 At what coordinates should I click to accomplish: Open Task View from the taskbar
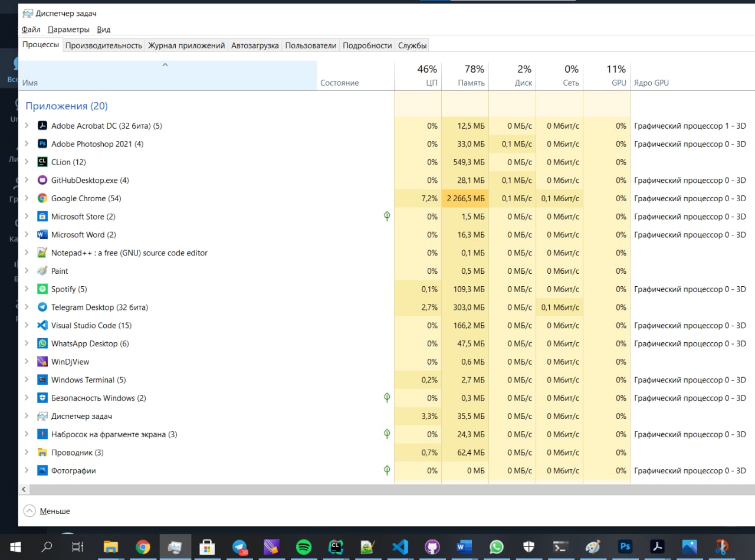click(78, 547)
